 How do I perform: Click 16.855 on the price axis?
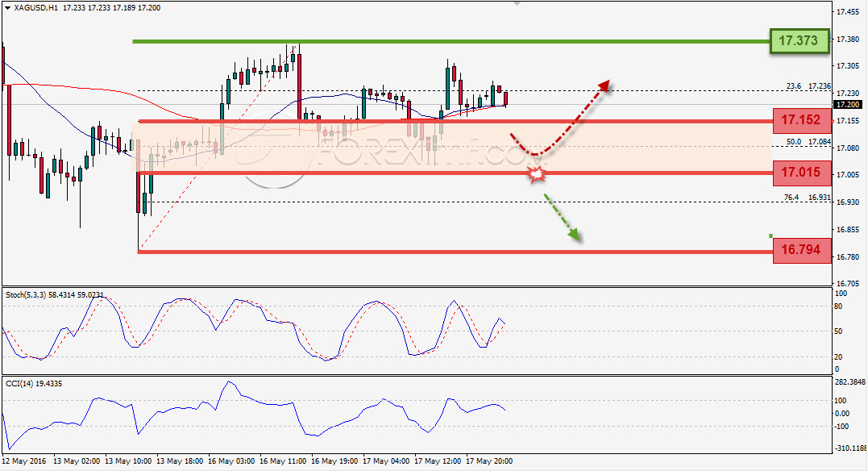click(x=848, y=229)
